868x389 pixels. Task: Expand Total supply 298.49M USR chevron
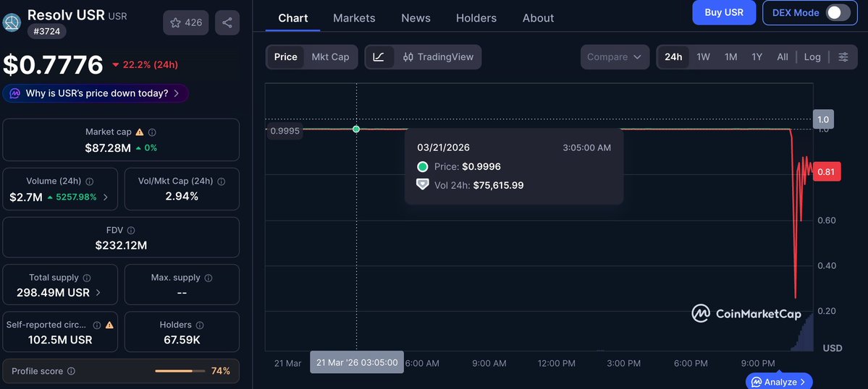click(x=98, y=293)
